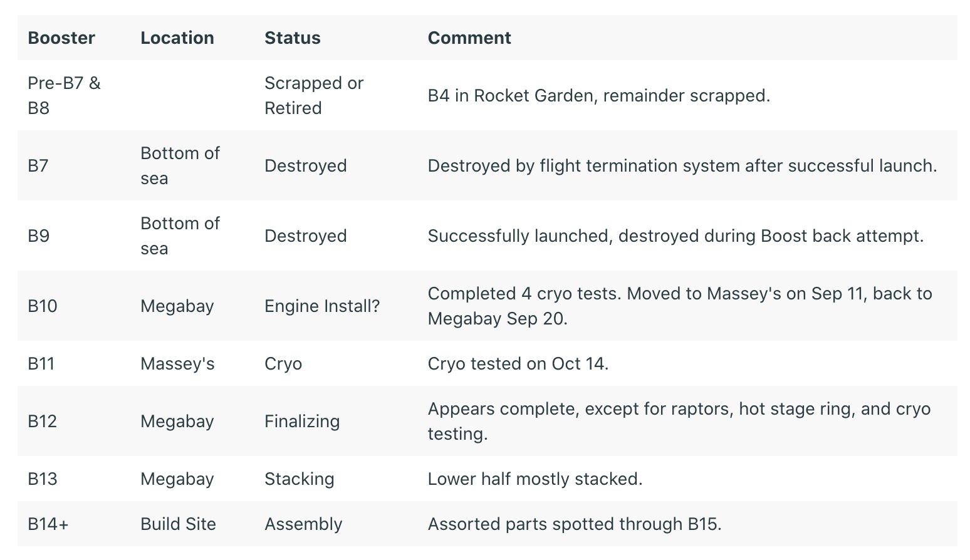970x560 pixels.
Task: Click the Comment column header
Action: (x=469, y=38)
